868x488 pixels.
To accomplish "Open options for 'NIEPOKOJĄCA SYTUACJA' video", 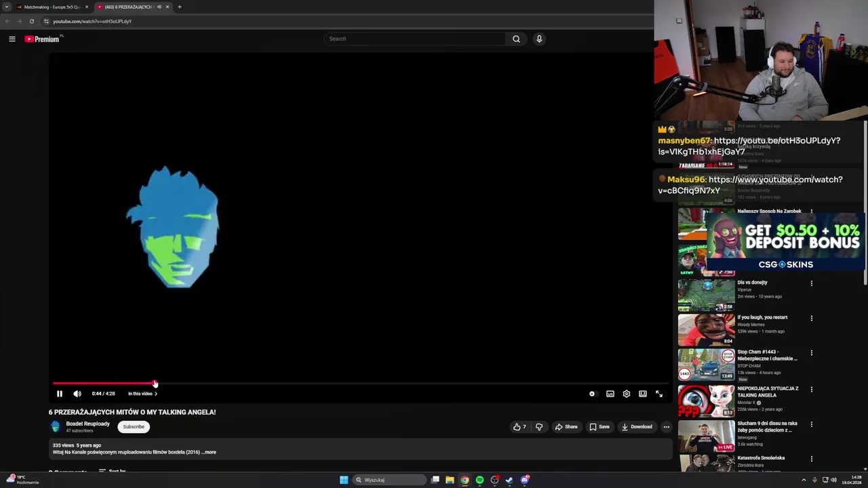I will (x=812, y=389).
